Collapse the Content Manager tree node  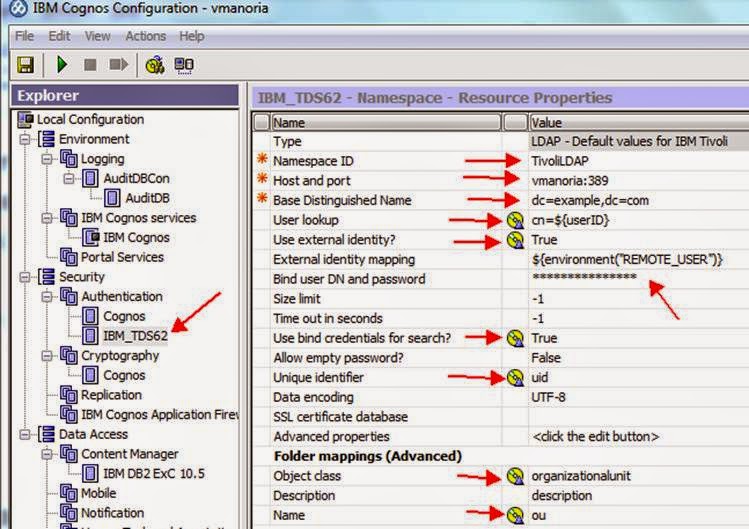(47, 454)
